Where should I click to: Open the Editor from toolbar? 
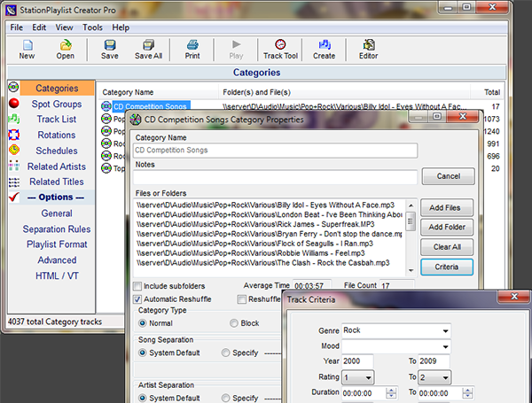point(369,50)
